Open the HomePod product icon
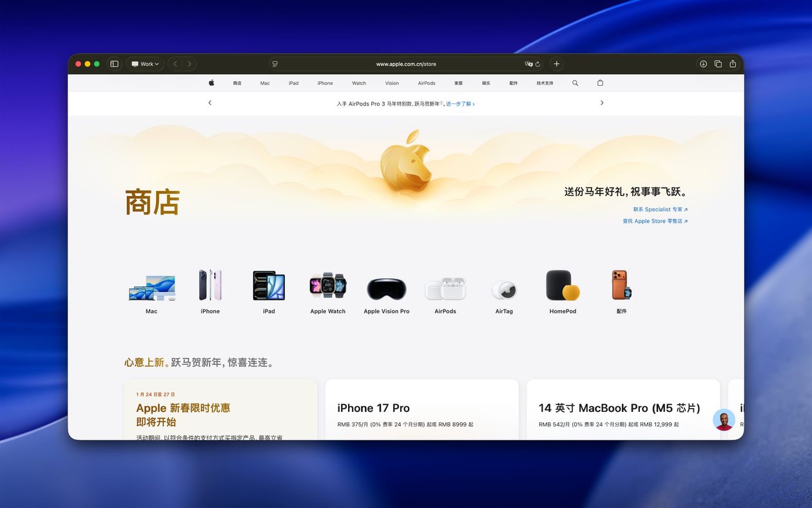This screenshot has height=508, width=812. (x=562, y=287)
